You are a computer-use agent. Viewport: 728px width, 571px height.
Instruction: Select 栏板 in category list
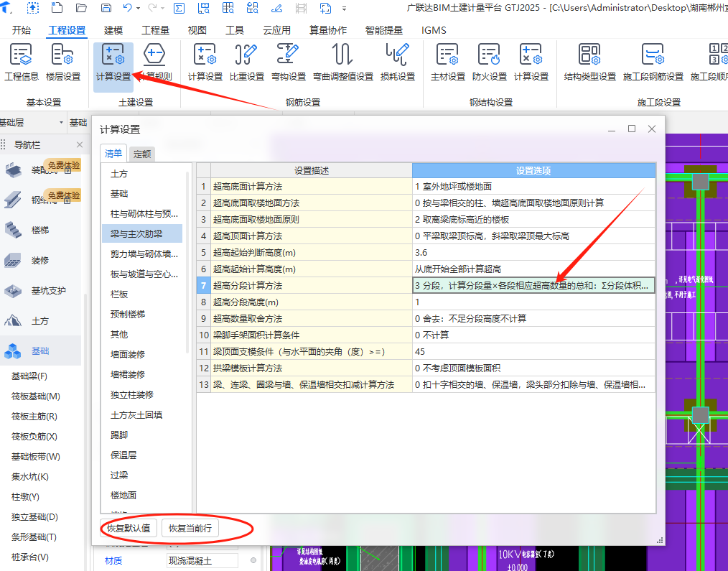coord(119,294)
